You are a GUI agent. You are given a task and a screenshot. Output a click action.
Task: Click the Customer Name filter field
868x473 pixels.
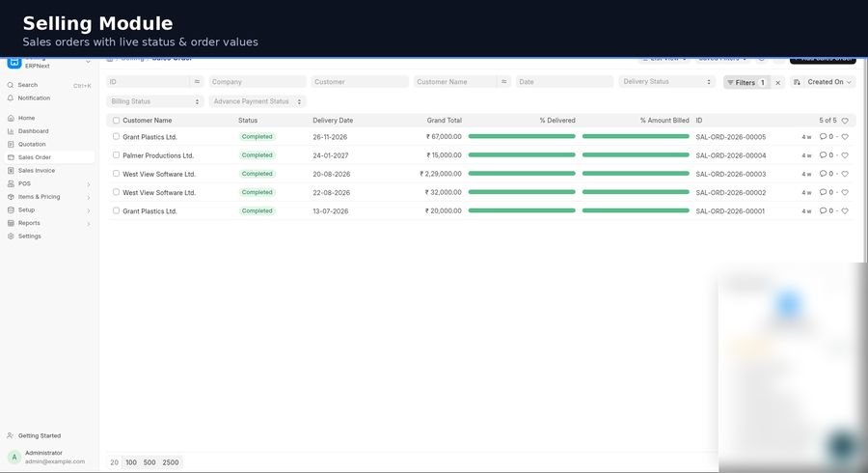tap(455, 81)
